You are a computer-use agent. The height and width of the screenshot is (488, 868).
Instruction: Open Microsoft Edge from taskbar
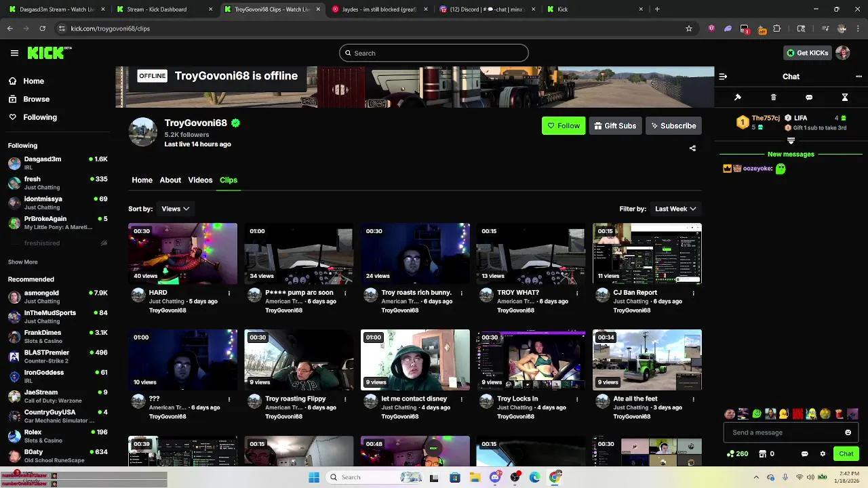pos(535,477)
